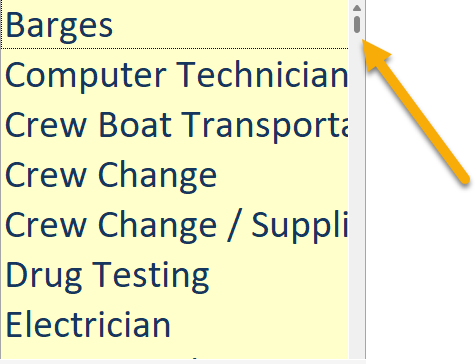
Task: Select the Crew Change option
Action: (x=175, y=175)
